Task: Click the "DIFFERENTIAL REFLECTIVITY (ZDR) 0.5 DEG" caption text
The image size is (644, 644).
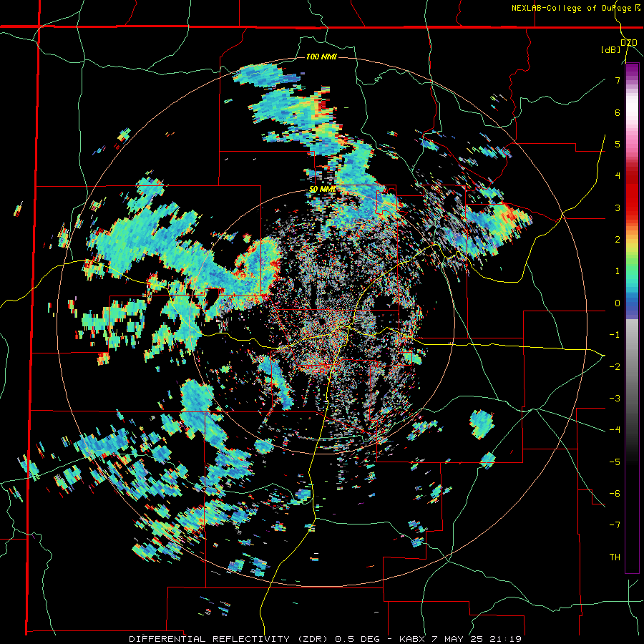Action: point(254,639)
